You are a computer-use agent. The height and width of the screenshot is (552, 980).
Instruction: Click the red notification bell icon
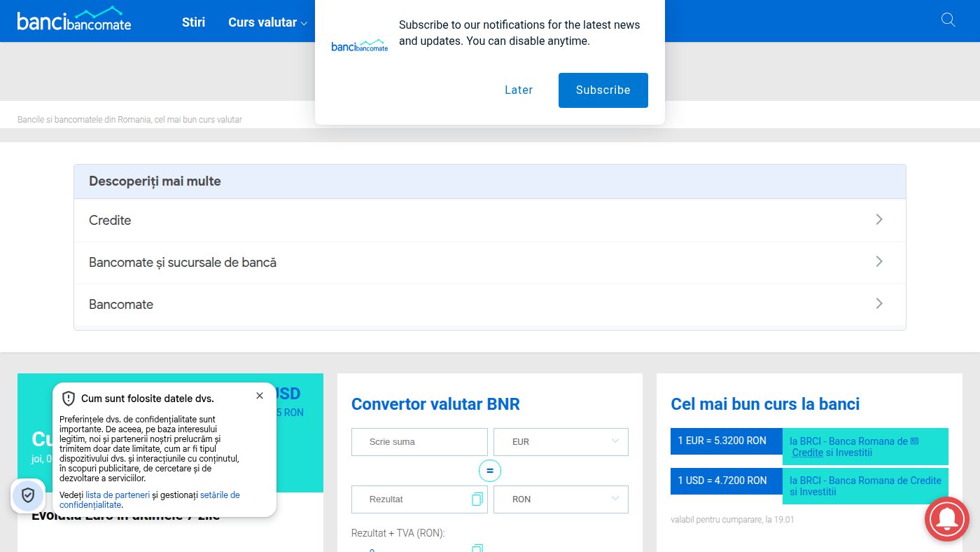pyautogui.click(x=947, y=519)
